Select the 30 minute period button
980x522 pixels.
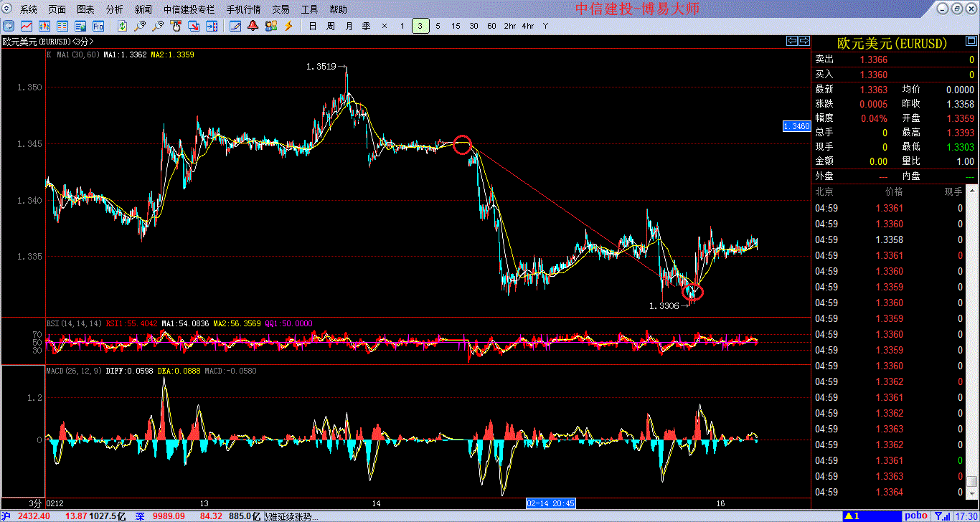(x=473, y=26)
